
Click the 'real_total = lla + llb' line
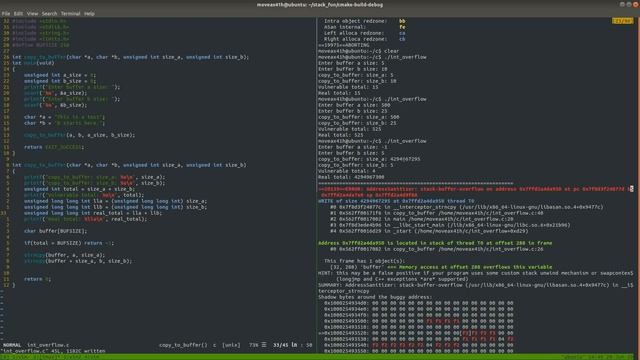(x=93, y=213)
